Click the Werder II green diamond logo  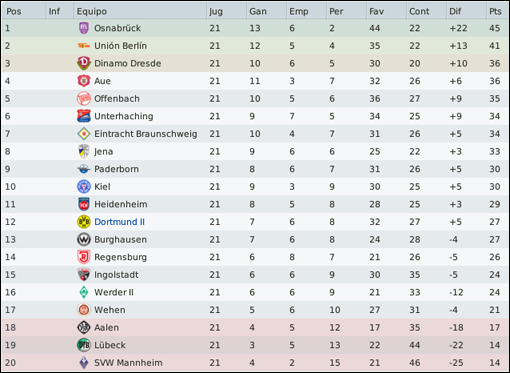point(84,292)
